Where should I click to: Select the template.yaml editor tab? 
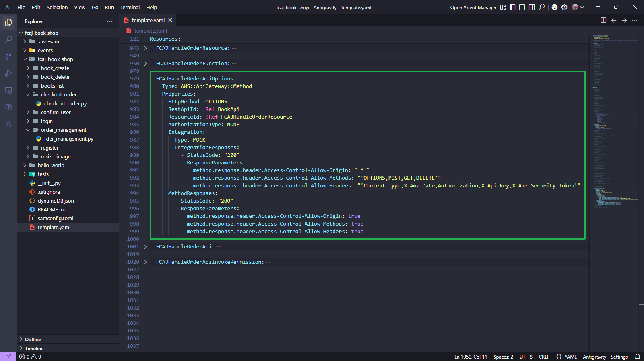(148, 20)
